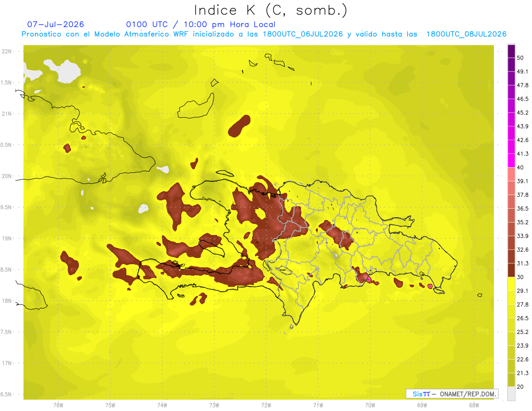Click the 21N latitude axis label
Image resolution: width=532 pixels, height=411 pixels.
point(8,114)
